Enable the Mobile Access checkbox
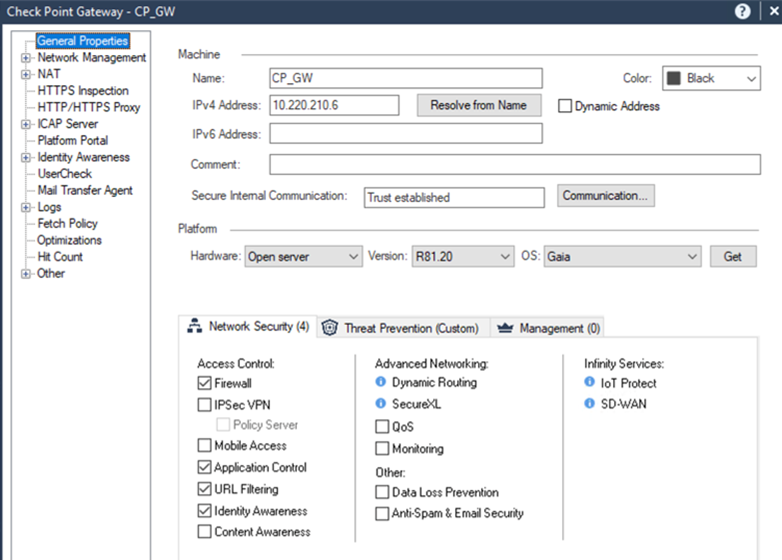This screenshot has width=782, height=560. point(204,445)
